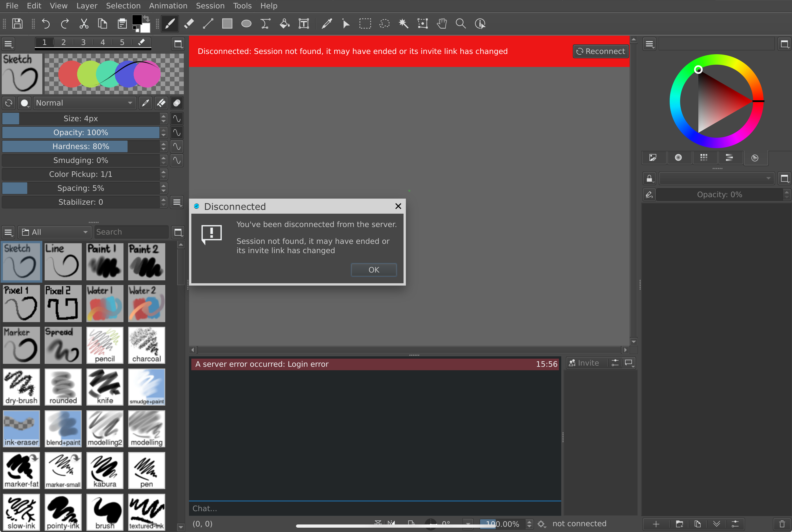Viewport: 792px width, 532px height.
Task: Select the Water 1 brush preset
Action: click(105, 304)
